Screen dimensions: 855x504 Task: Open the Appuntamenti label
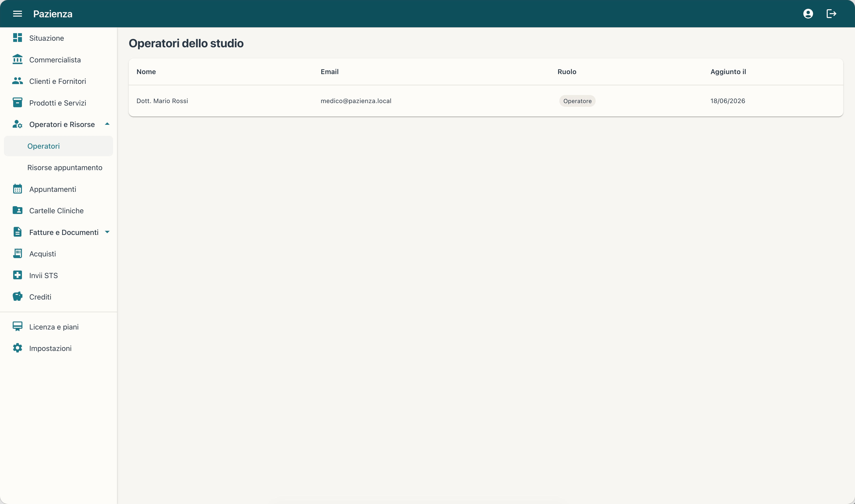point(53,189)
